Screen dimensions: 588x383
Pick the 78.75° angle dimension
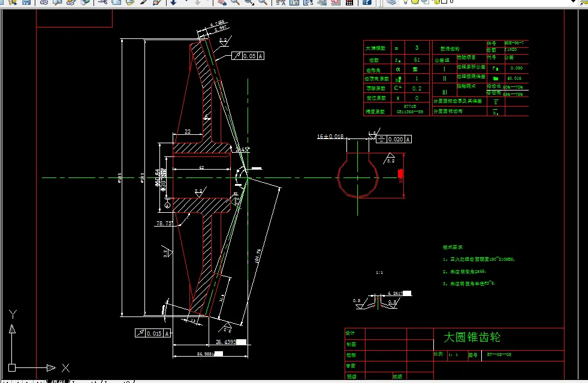pos(164,223)
